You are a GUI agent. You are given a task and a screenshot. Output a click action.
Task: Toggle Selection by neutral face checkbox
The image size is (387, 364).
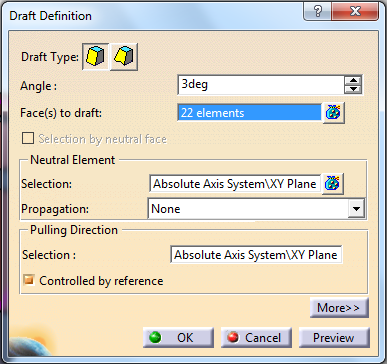(28, 138)
